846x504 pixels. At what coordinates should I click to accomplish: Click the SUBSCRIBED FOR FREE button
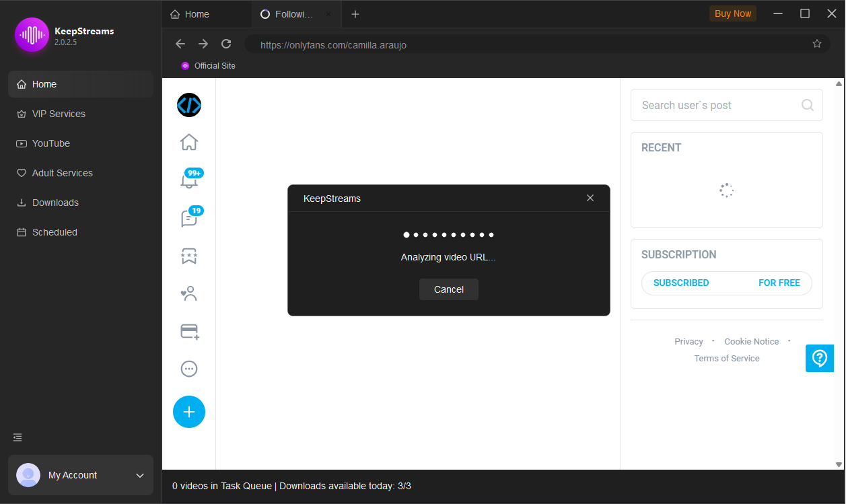727,283
